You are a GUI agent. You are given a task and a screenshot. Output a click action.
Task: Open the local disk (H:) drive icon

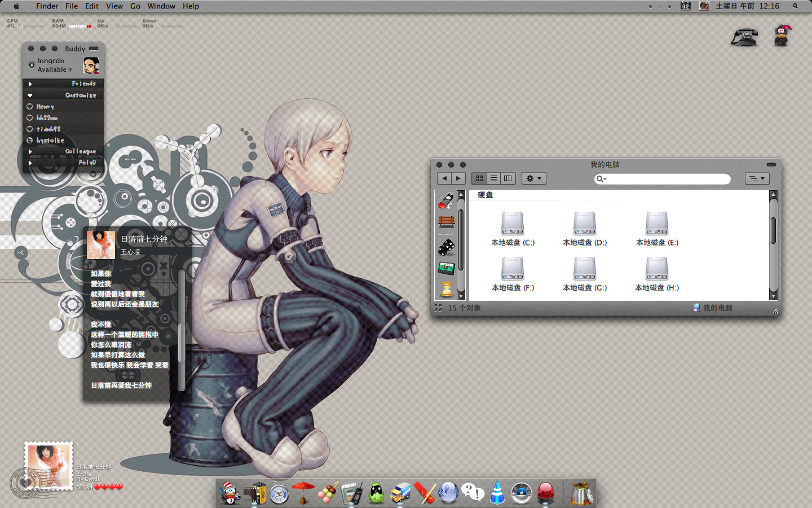(656, 269)
